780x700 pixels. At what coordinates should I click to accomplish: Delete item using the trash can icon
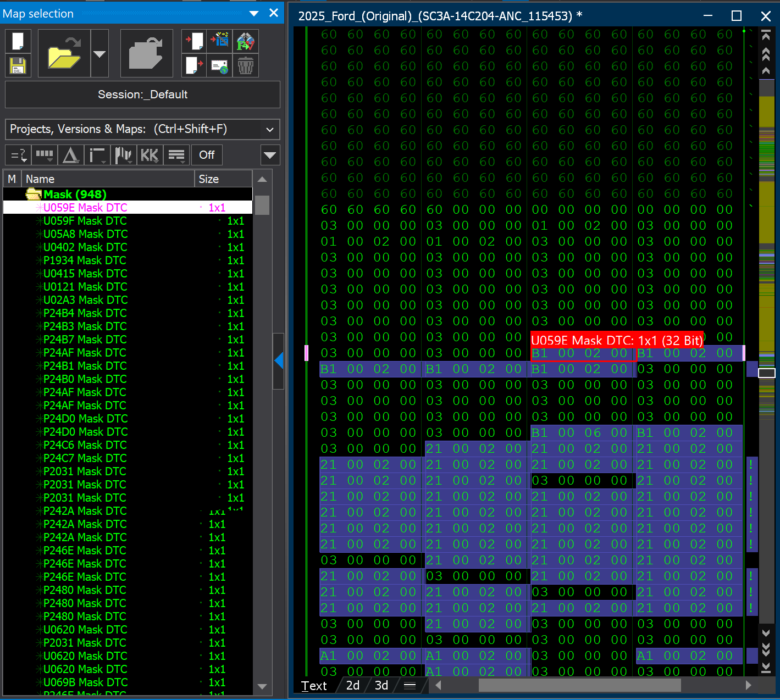(245, 65)
